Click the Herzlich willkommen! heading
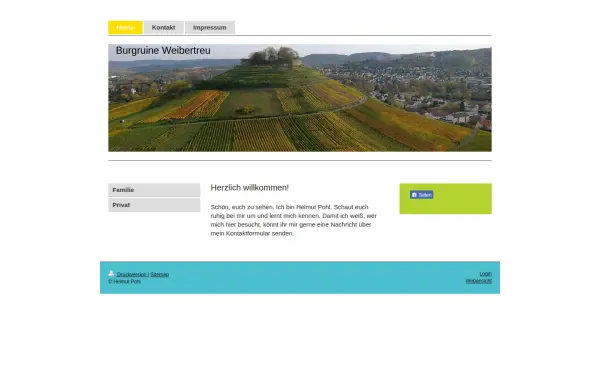 point(249,188)
